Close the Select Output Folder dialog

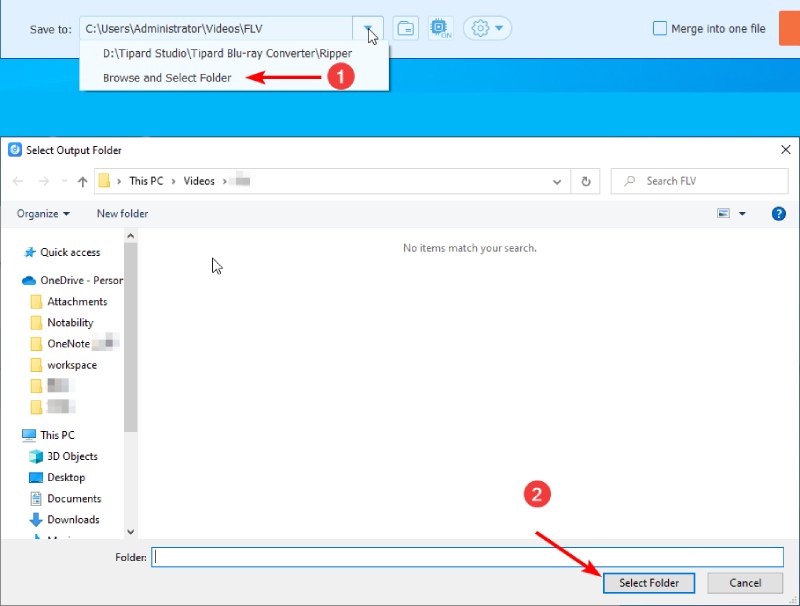786,150
